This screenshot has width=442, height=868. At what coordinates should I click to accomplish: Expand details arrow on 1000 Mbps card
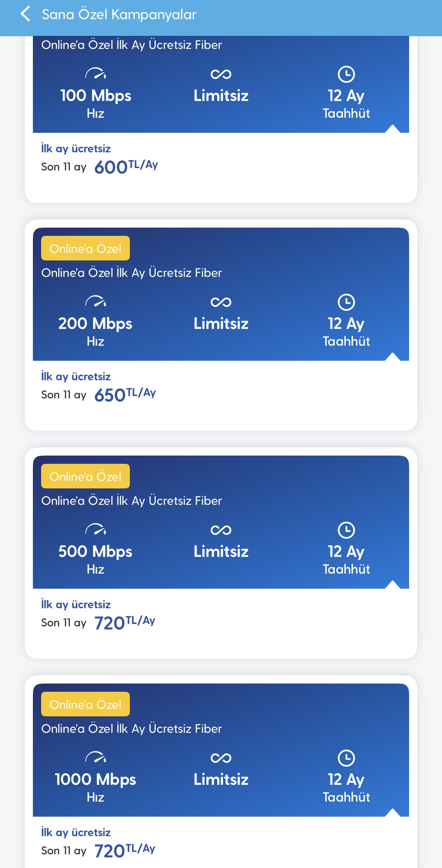pos(393,813)
